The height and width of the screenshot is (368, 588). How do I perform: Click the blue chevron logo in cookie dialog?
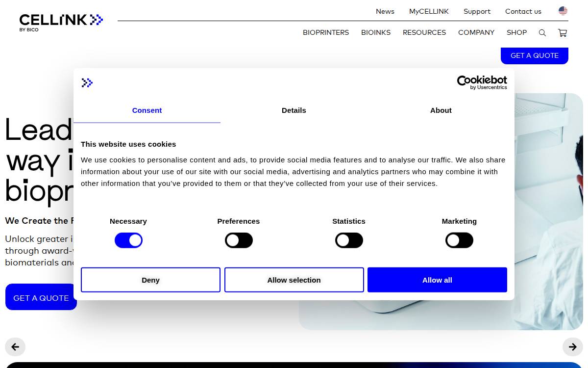pos(87,82)
